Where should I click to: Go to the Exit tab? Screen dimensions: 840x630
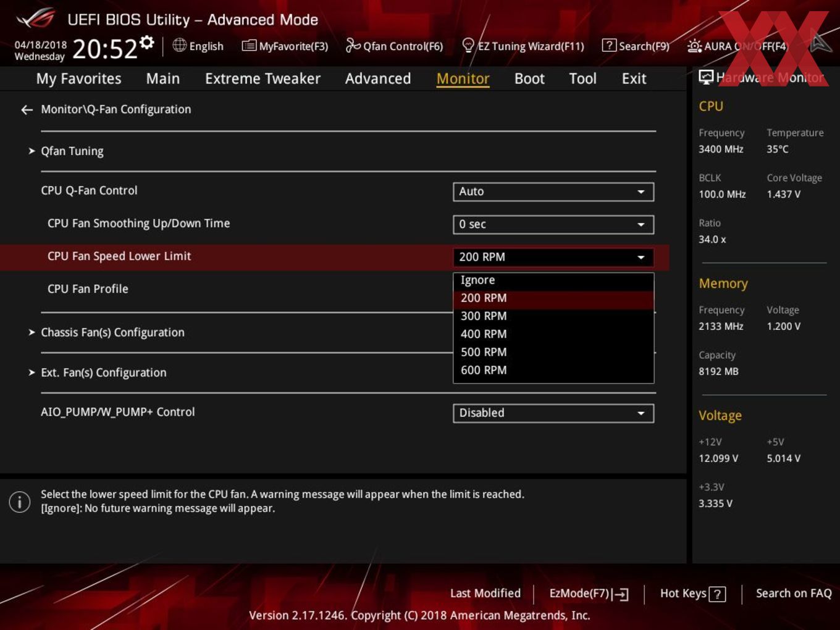point(634,78)
